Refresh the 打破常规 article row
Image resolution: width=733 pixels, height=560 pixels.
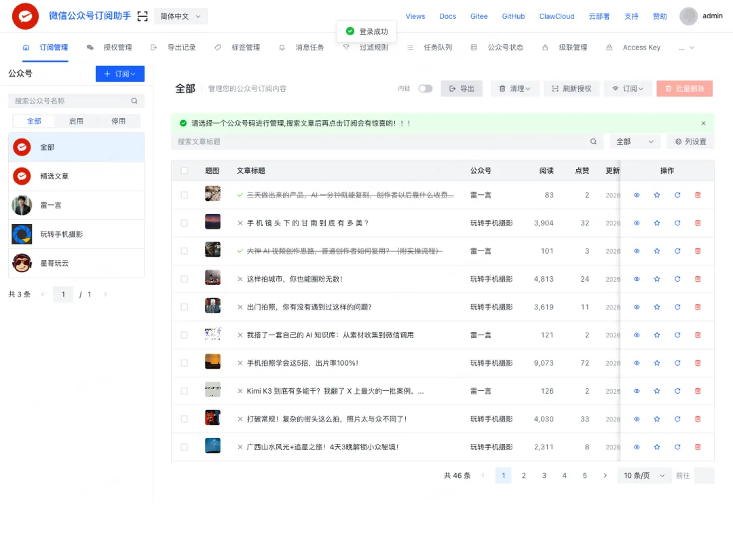click(x=677, y=419)
